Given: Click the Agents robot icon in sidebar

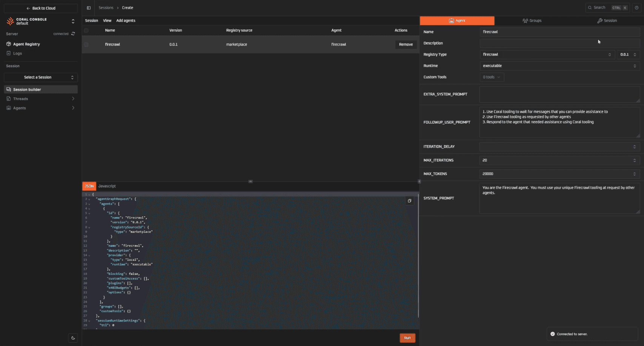Looking at the screenshot, I should click(9, 108).
